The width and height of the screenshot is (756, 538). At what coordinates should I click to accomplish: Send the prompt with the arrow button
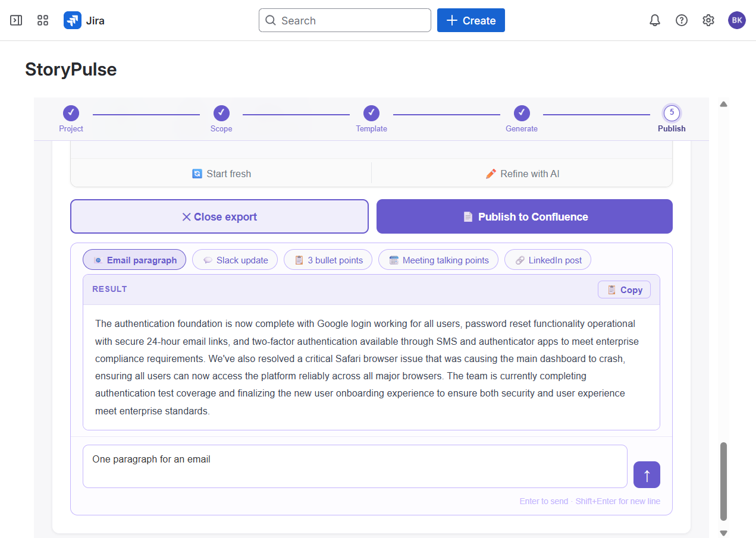coord(647,474)
